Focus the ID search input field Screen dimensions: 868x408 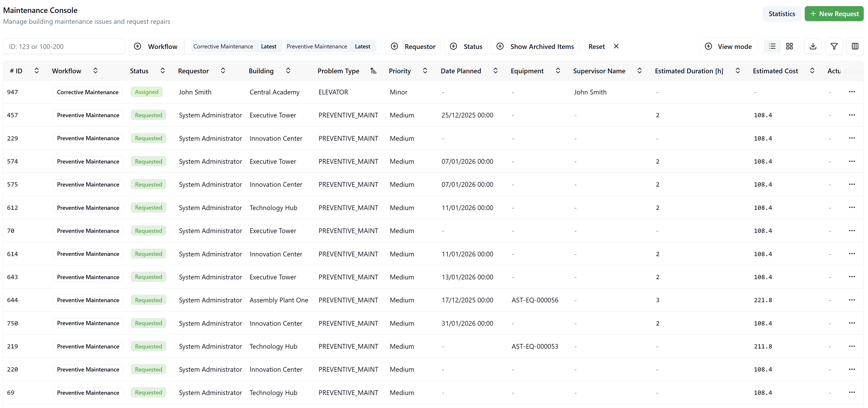[x=64, y=47]
